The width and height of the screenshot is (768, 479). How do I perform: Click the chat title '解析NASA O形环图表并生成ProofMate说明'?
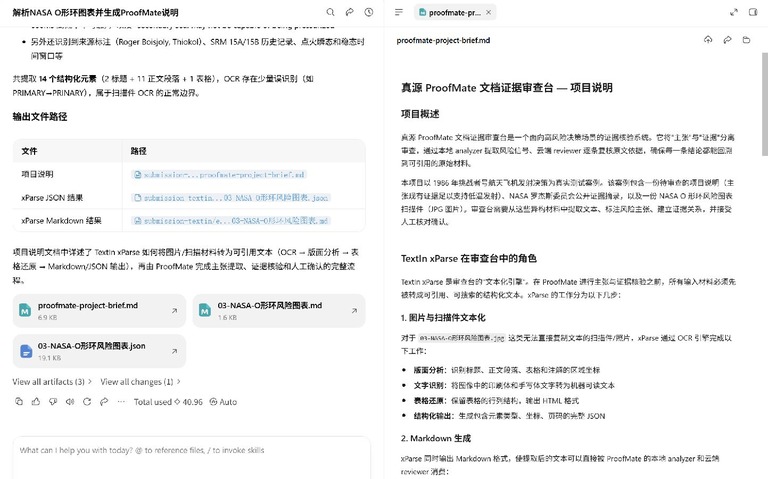(x=96, y=13)
